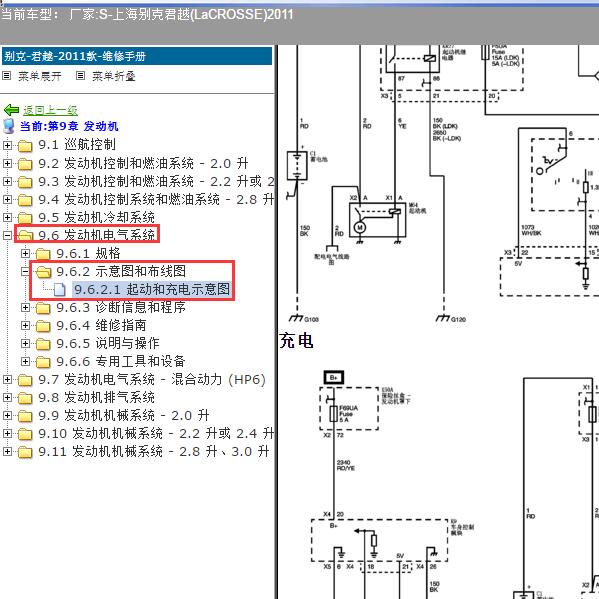Select 9.6.2 示意图和布线图 in the tree
Image resolution: width=599 pixels, height=599 pixels.
click(x=121, y=271)
